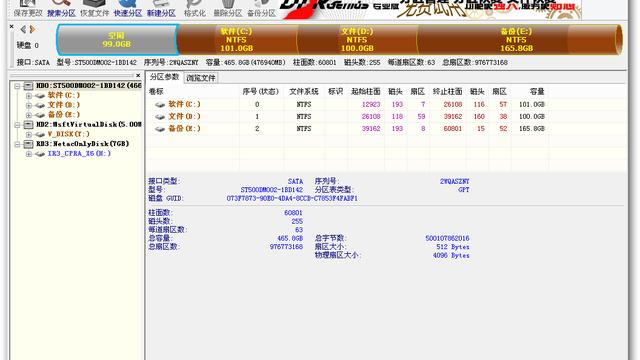640x360 pixels.
Task: Collapse the HD2:MsftVirtualDisk tree node
Action: tap(17, 125)
